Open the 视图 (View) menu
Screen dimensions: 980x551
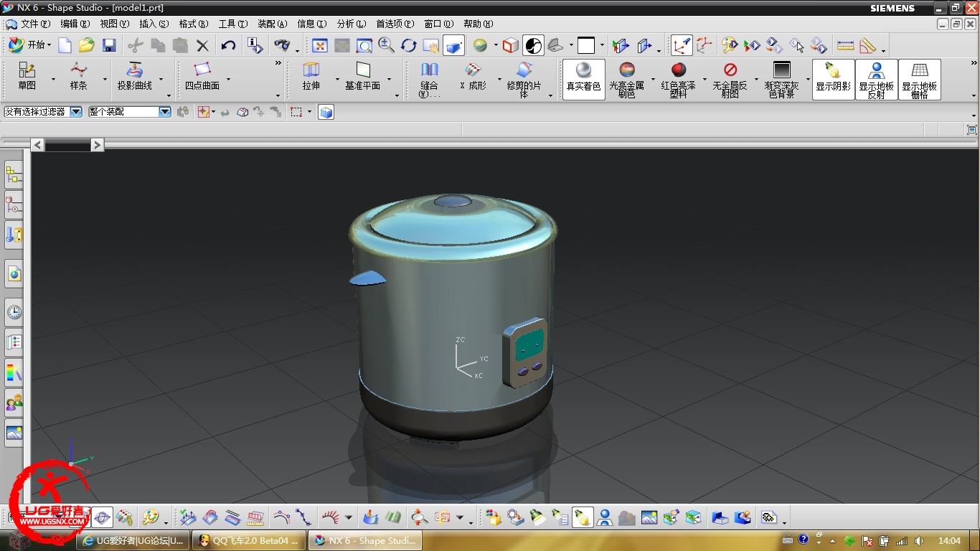(114, 24)
